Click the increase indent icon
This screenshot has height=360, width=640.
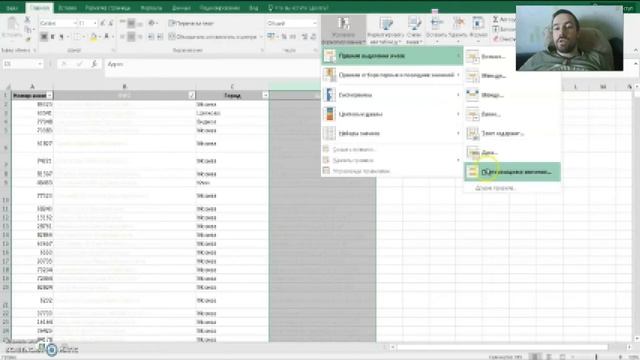[x=160, y=37]
